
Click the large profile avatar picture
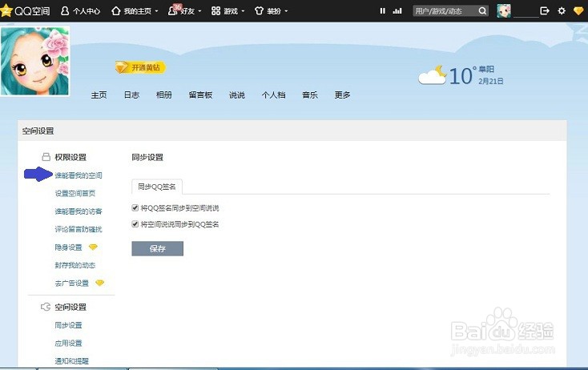(x=35, y=61)
